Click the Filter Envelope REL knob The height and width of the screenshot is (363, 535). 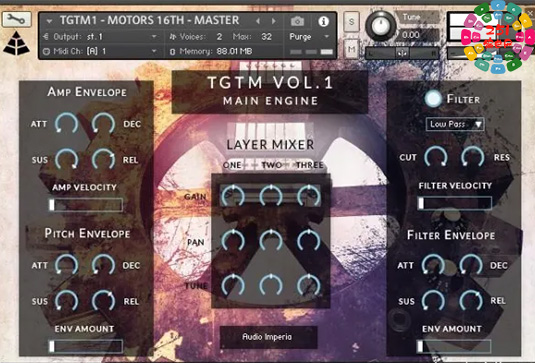[471, 301]
